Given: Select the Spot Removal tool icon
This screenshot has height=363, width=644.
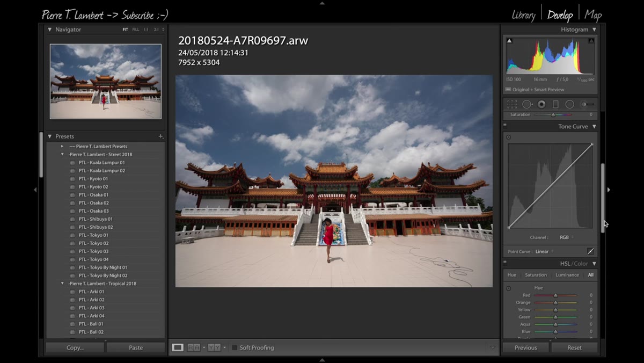Looking at the screenshot, I should (528, 104).
